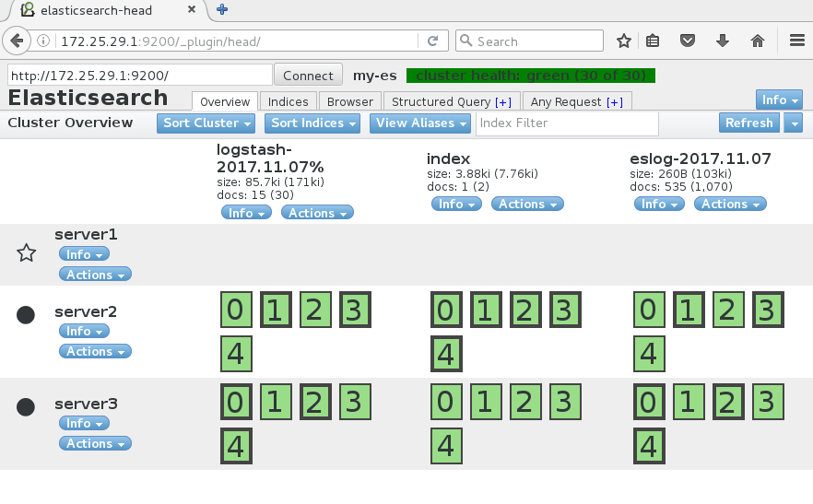
Task: Save page to Pocket icon
Action: coord(688,41)
